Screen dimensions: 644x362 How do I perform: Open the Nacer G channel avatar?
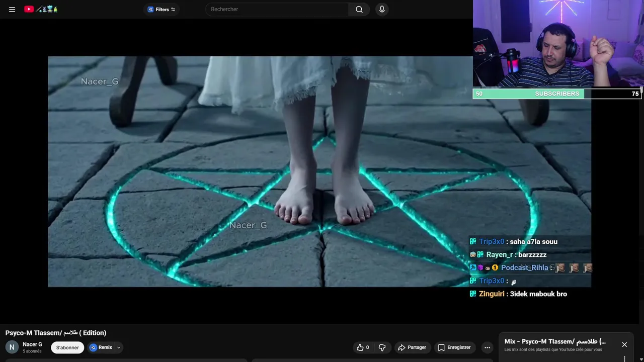12,347
